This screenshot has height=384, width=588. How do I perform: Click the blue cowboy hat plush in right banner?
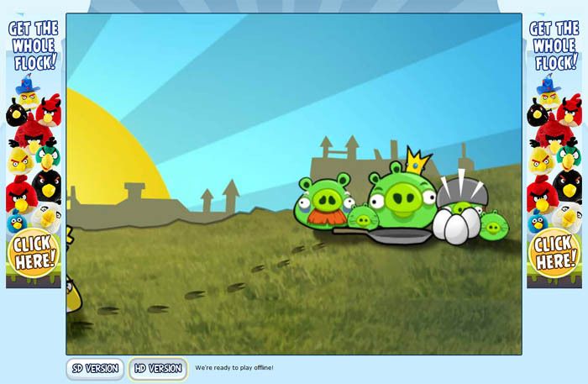tap(549, 86)
